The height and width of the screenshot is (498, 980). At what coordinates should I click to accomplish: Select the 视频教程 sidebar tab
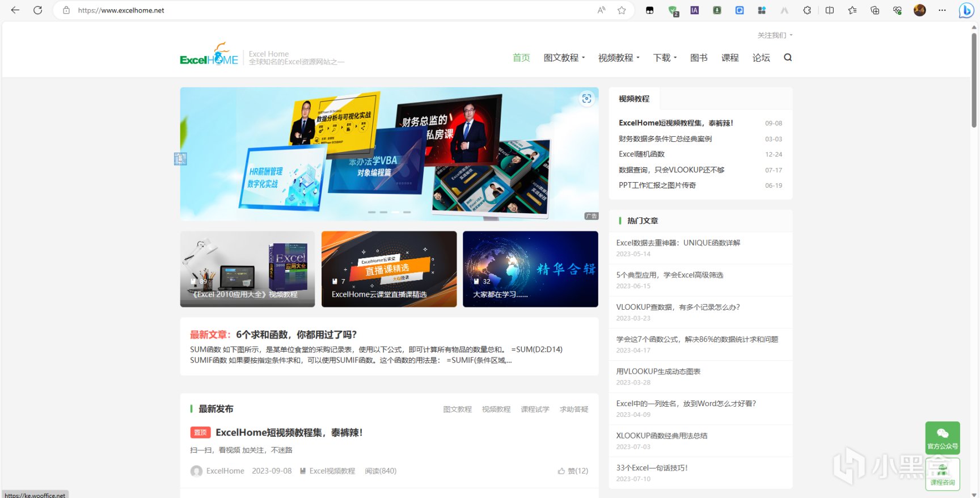coord(634,99)
